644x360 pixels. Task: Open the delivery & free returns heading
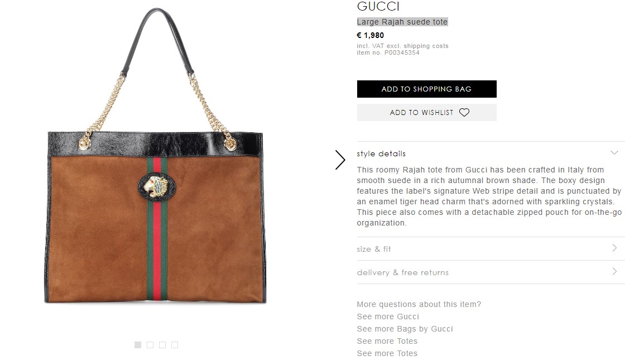(402, 272)
